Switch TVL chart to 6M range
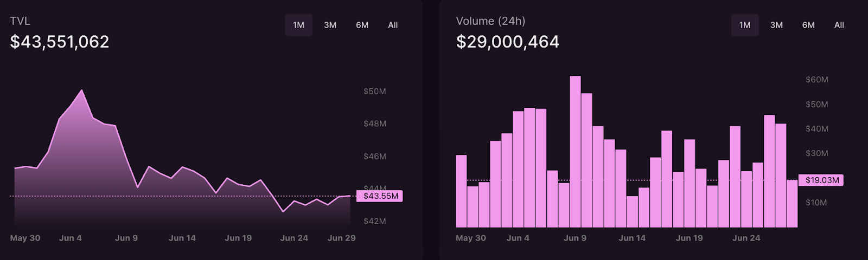This screenshot has height=260, width=868. tap(362, 25)
